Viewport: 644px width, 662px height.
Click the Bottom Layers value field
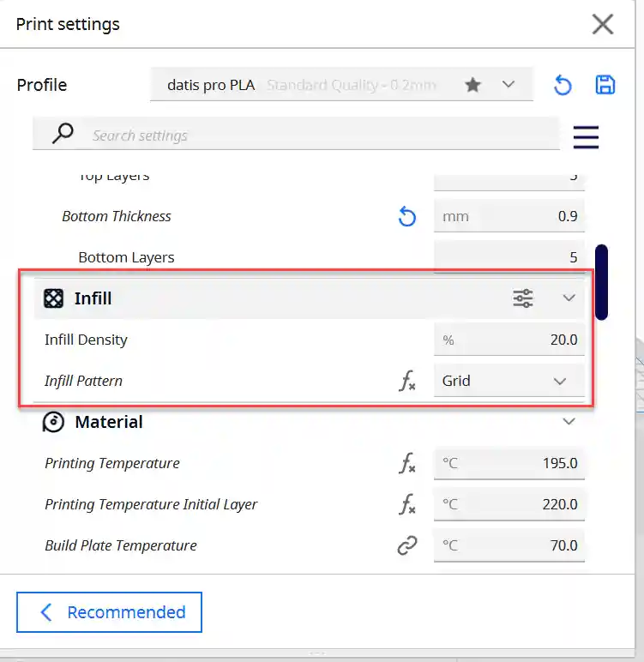coord(509,257)
